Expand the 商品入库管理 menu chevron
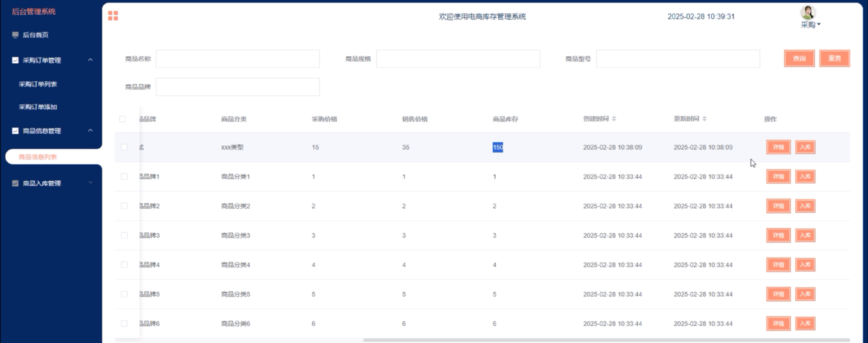 click(90, 183)
